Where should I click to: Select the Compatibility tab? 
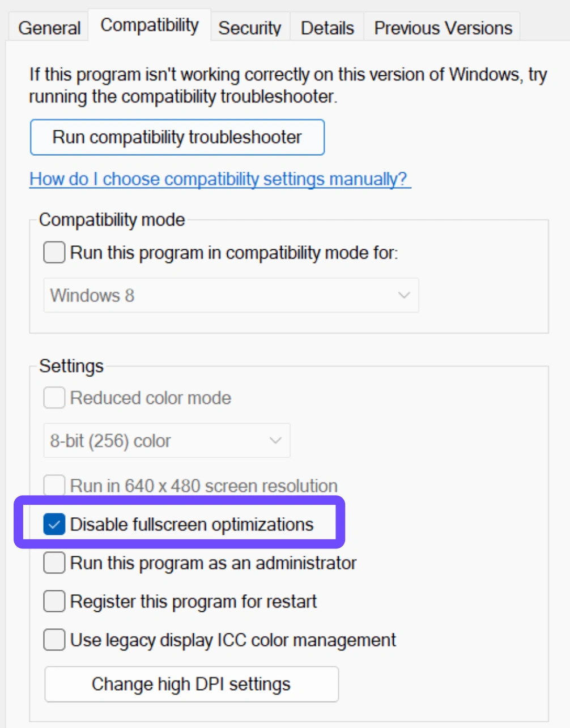click(x=150, y=25)
